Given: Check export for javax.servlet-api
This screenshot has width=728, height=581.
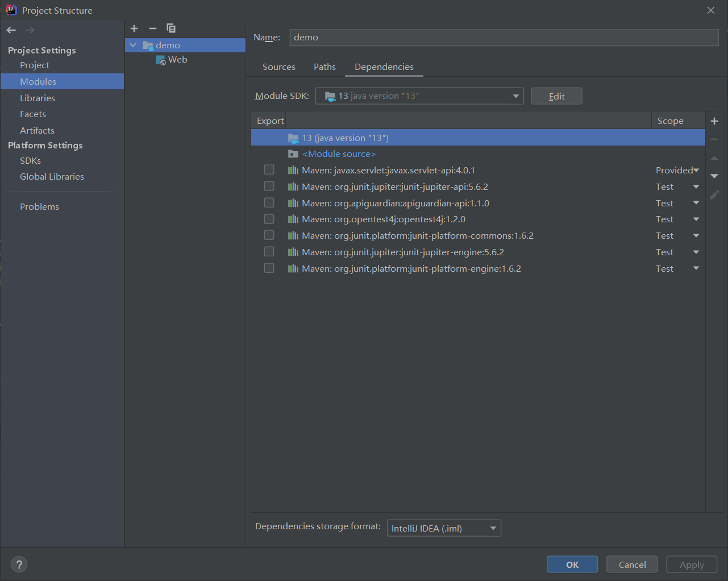Looking at the screenshot, I should [269, 170].
